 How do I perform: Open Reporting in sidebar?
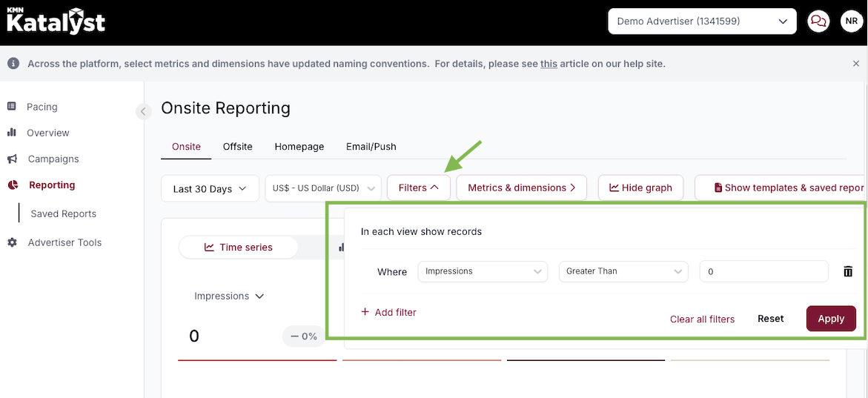pyautogui.click(x=51, y=185)
